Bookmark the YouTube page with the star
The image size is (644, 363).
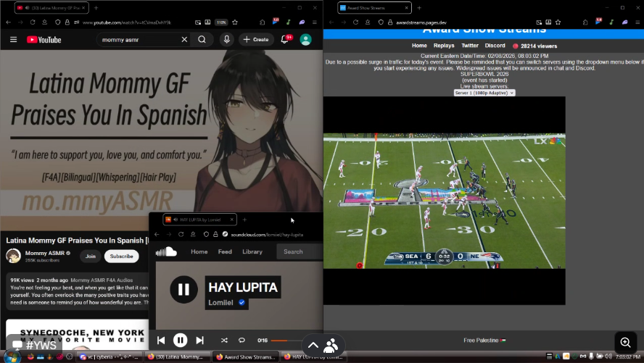235,22
